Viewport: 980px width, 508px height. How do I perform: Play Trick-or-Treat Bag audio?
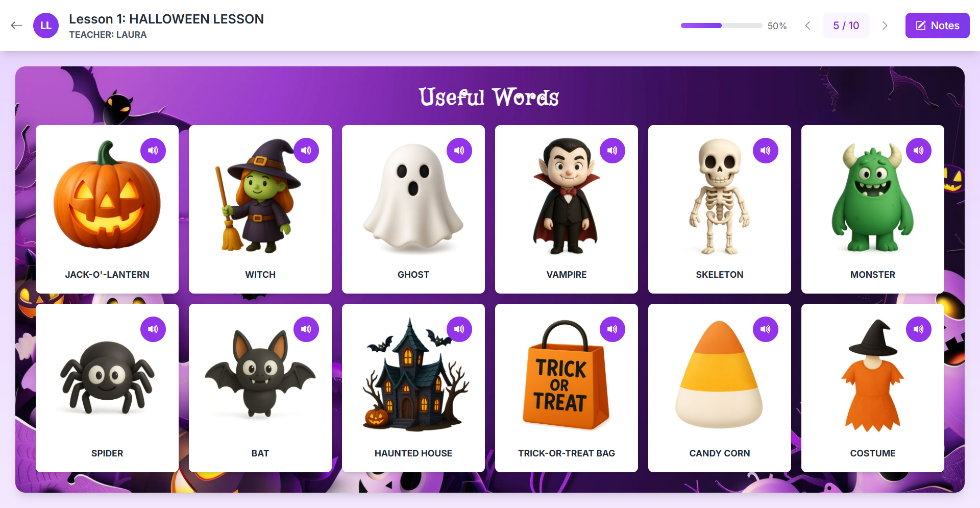(x=612, y=329)
